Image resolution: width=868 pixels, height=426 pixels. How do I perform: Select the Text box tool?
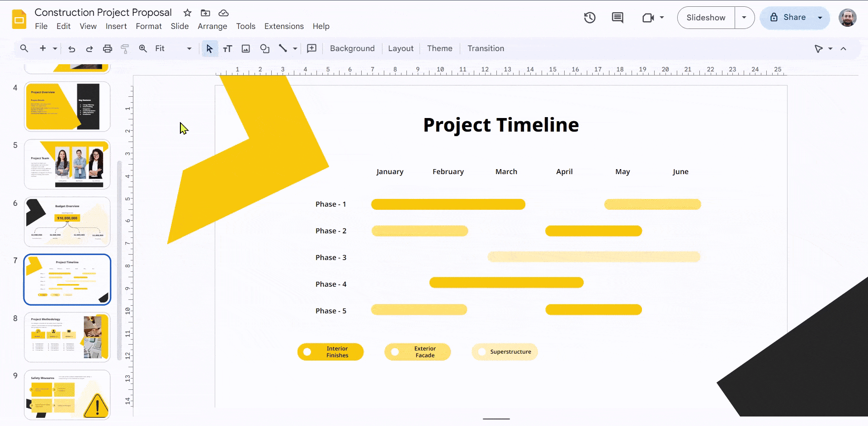pyautogui.click(x=227, y=48)
